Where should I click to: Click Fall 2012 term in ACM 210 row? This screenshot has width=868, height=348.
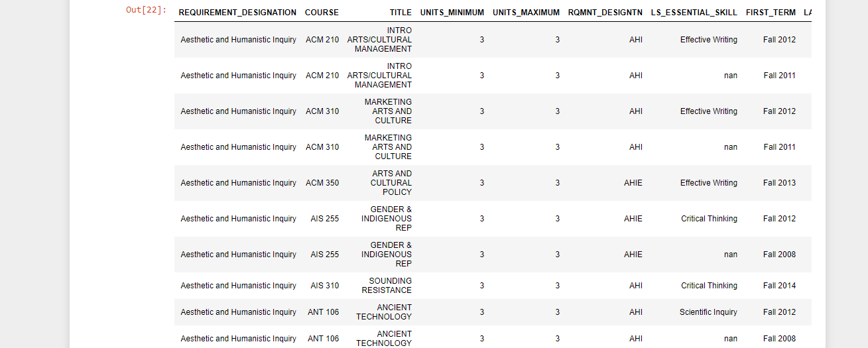tap(779, 40)
